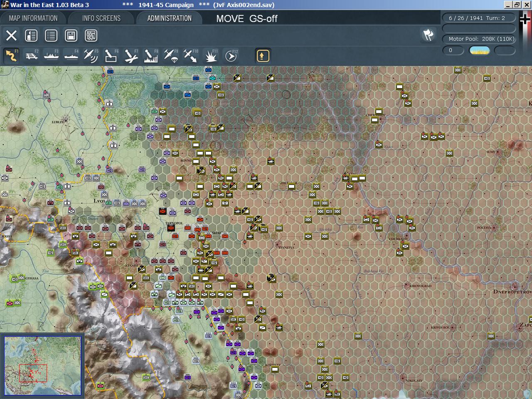The width and height of the screenshot is (532, 399).
Task: Click the Krivoi Rog city label
Action: [441, 328]
